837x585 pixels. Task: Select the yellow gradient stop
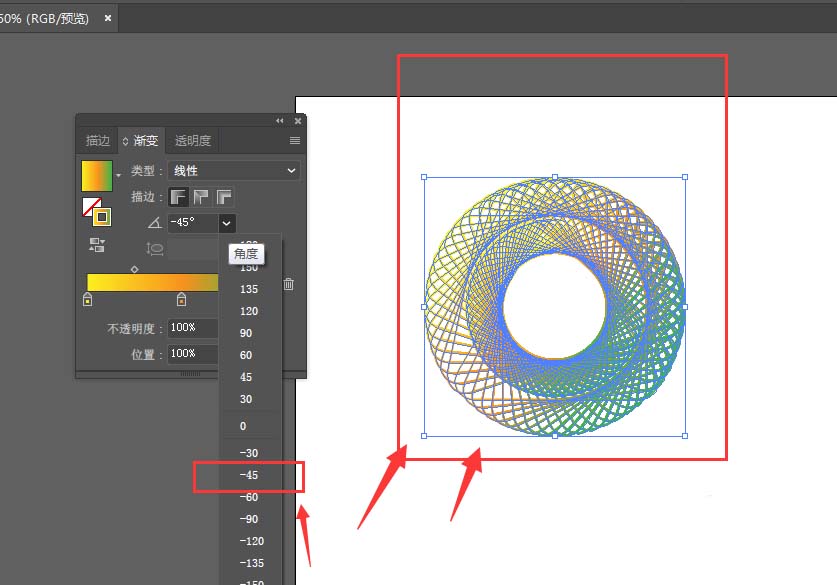click(x=88, y=299)
